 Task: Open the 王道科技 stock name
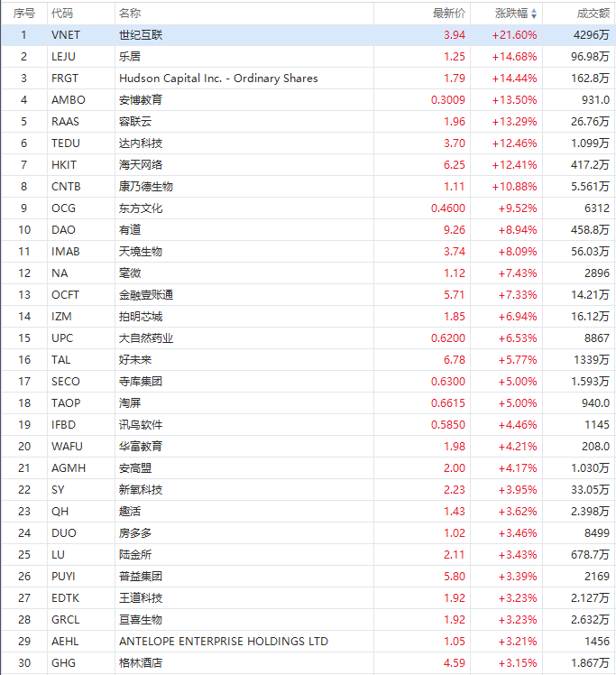(x=141, y=598)
